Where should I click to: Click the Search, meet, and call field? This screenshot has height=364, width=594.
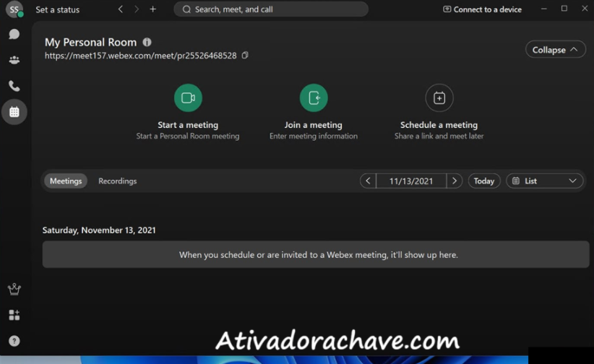click(x=271, y=9)
